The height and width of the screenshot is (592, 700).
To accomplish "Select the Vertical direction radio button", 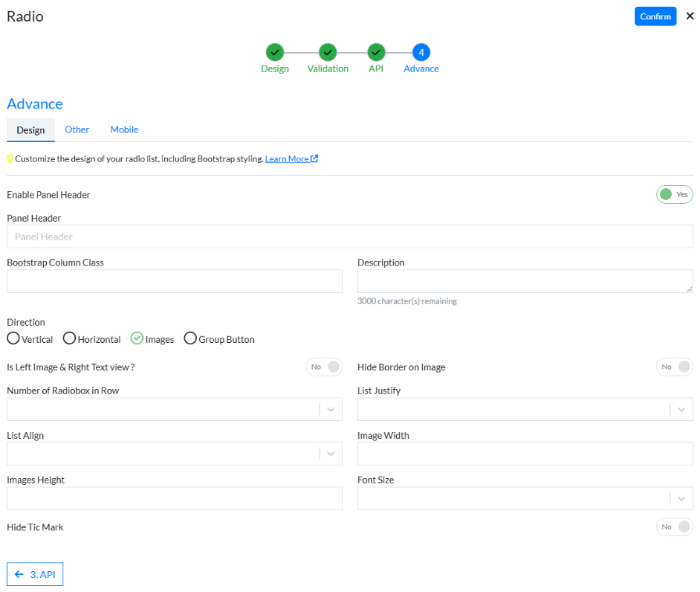I will click(x=13, y=338).
